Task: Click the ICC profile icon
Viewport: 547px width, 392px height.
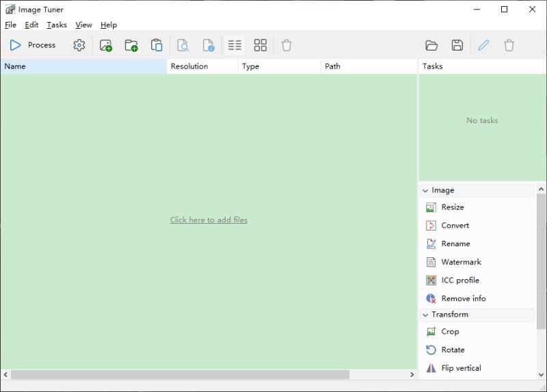Action: point(431,280)
